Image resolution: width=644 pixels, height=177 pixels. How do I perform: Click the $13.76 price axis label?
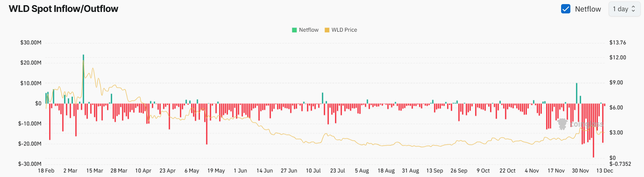point(618,42)
